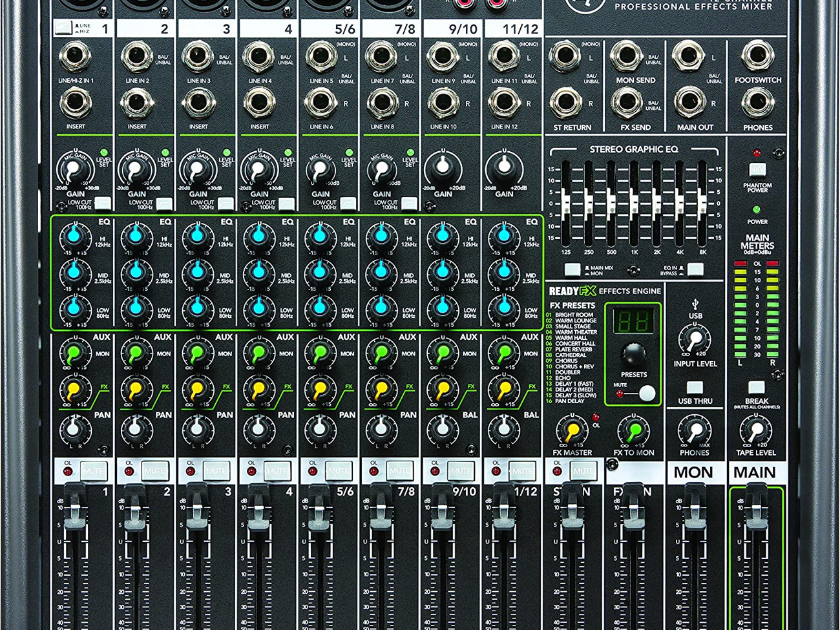This screenshot has width=840, height=630.
Task: Click channel 3 MIC GAIN knob
Action: click(x=196, y=171)
